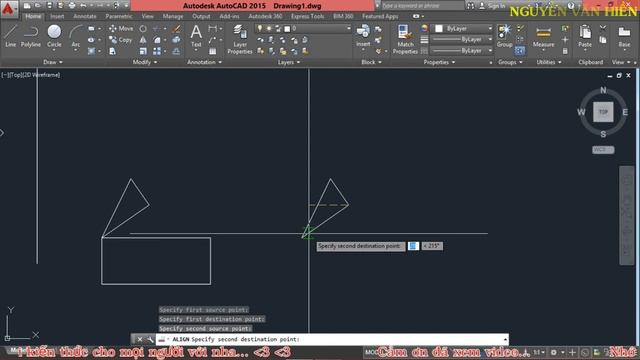Viewport: 640px width, 360px height.
Task: Click the Scale tool icon
Action: [143, 51]
